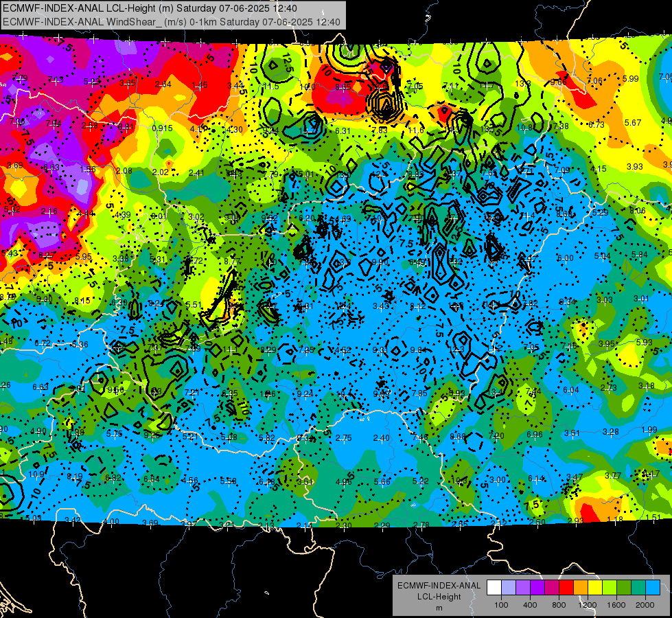Image resolution: width=672 pixels, height=618 pixels.
Task: Click the wind shear value '6.96'
Action: click(535, 435)
